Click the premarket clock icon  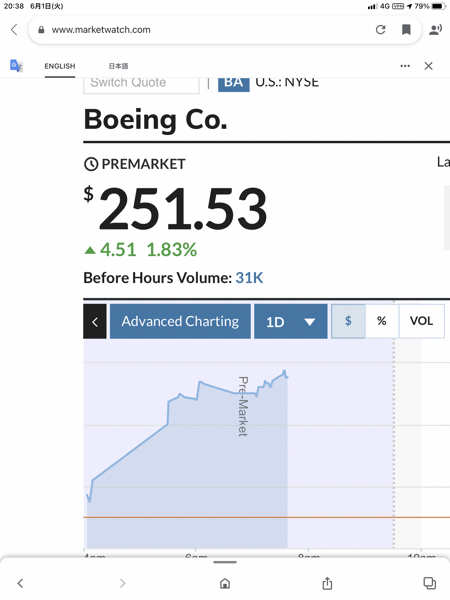click(x=91, y=164)
